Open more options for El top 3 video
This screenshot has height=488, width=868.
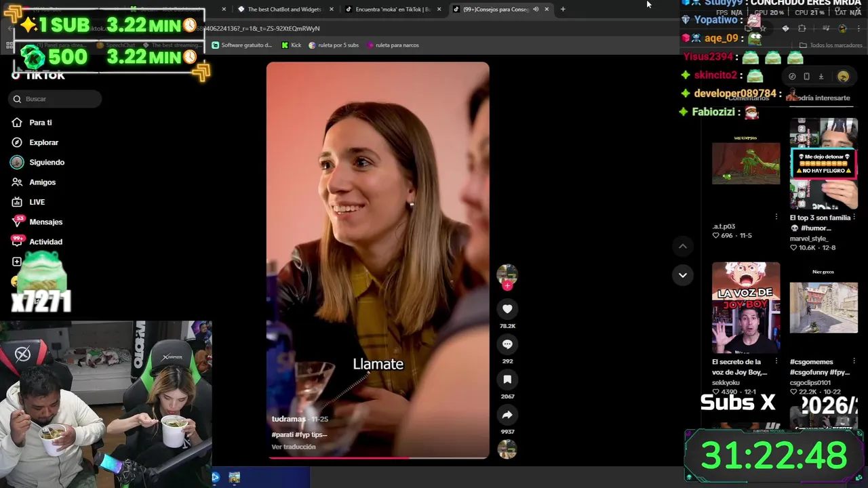pos(854,217)
